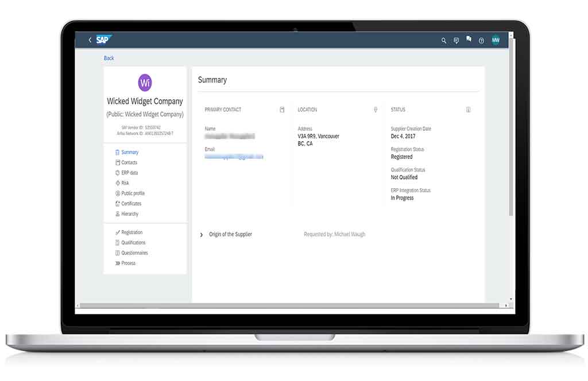Image resolution: width=588 pixels, height=381 pixels.
Task: Click the Location pin icon
Action: (x=376, y=110)
